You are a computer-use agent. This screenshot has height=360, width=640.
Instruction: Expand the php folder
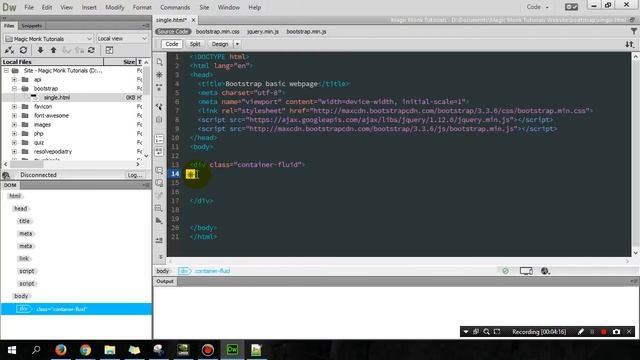coord(14,133)
